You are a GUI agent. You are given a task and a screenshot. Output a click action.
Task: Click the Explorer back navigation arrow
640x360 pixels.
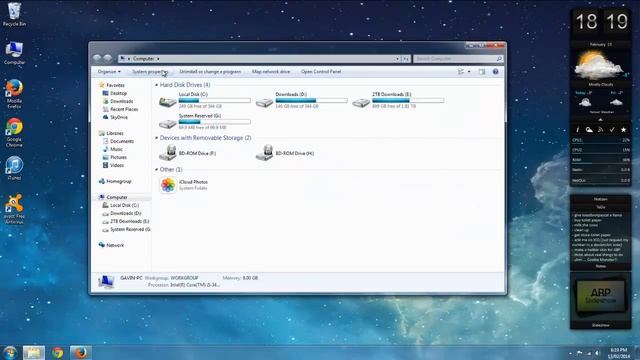coord(97,58)
